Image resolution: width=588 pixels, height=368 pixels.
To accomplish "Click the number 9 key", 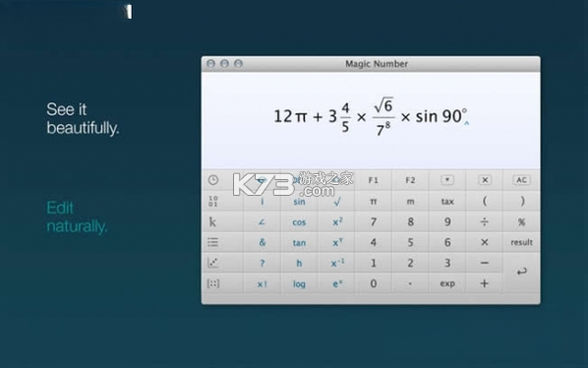I will [x=447, y=222].
